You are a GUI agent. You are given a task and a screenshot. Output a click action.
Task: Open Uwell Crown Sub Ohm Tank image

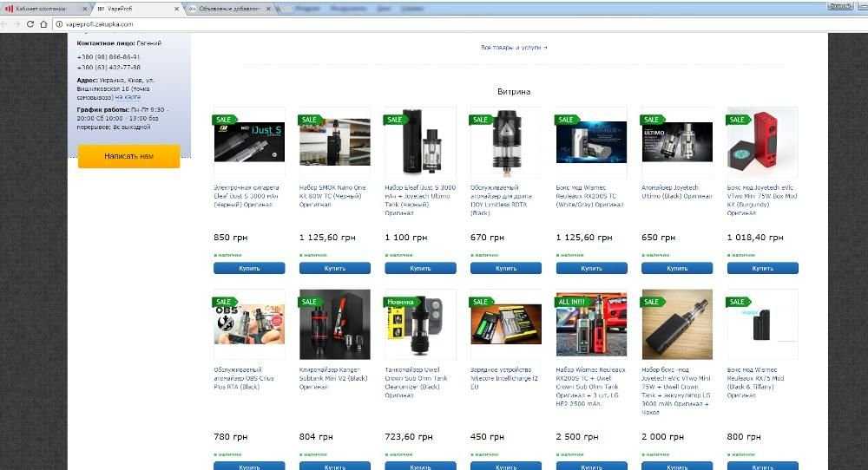(420, 324)
